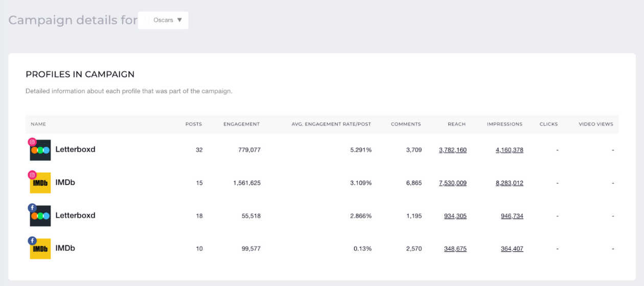Click Instagram badge on Letterboxd profile
The height and width of the screenshot is (286, 644).
click(x=32, y=142)
